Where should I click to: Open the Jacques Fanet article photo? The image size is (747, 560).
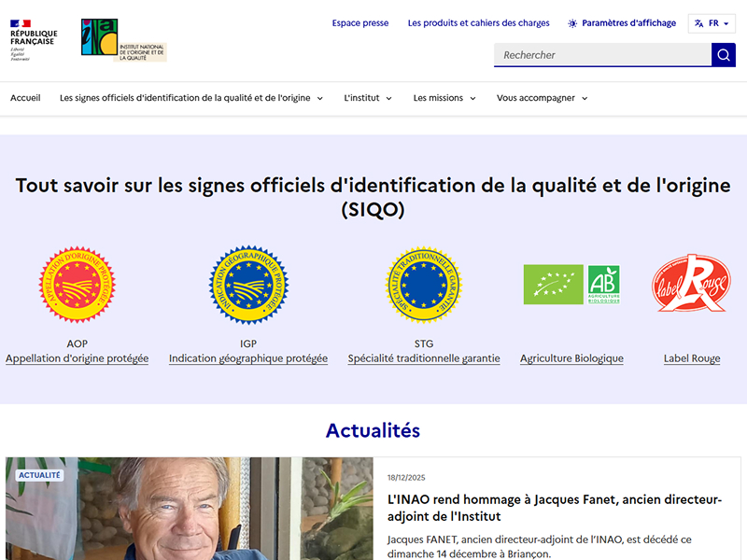(190, 509)
